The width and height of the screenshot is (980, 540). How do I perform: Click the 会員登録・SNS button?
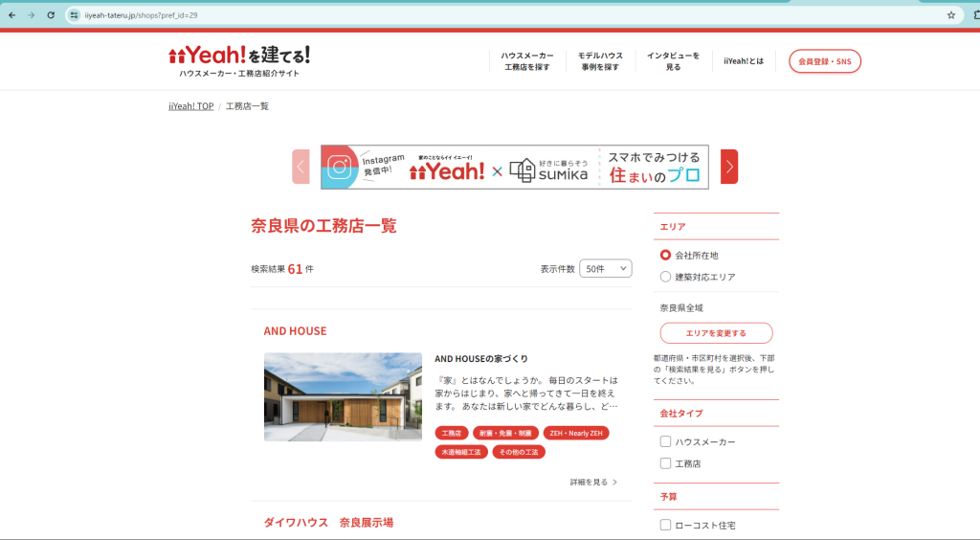[825, 61]
